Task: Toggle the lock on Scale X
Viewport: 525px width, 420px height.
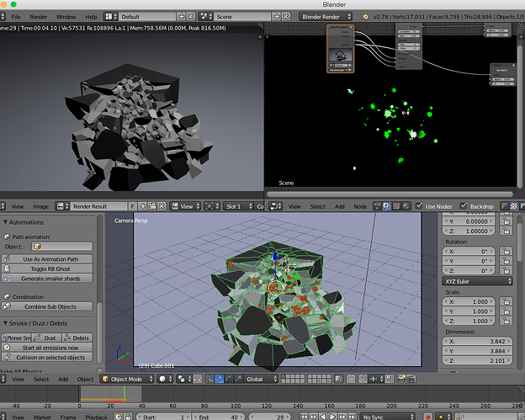Action: 506,301
